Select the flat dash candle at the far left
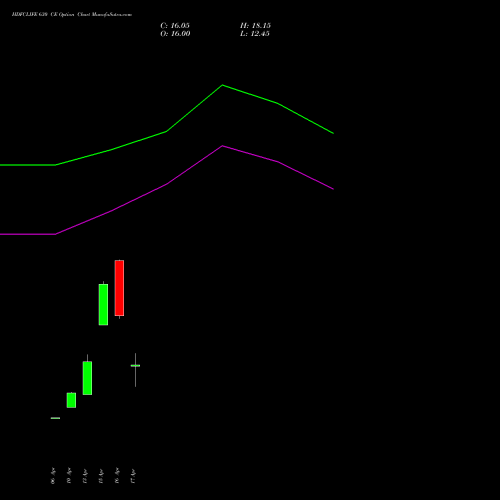The height and width of the screenshot is (500, 500). 55,418
